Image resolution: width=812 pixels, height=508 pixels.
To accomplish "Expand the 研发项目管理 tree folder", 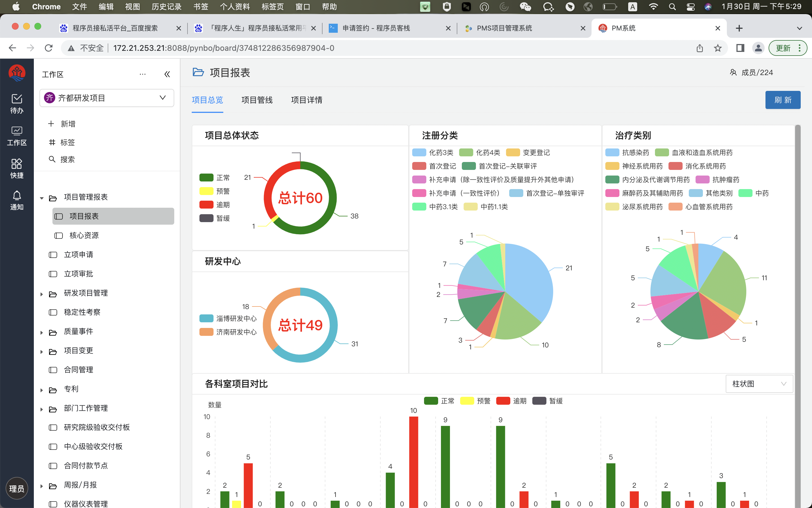I will pos(42,294).
